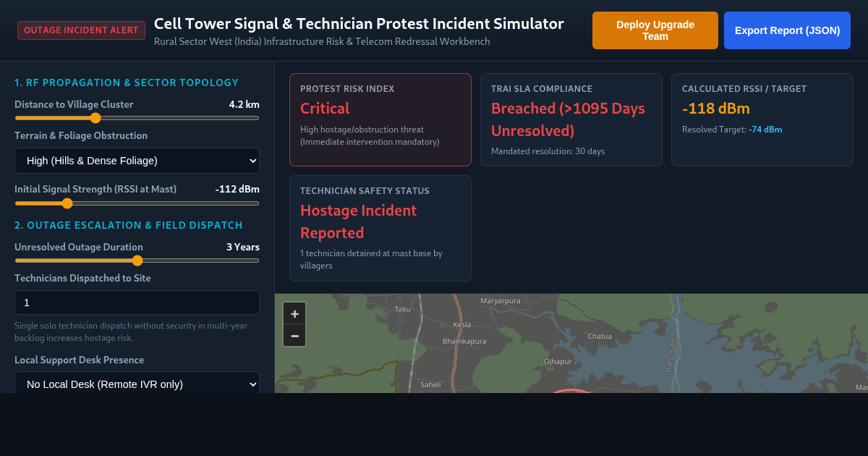The image size is (868, 456).
Task: Click the 4.2 km distance value
Action: click(244, 104)
